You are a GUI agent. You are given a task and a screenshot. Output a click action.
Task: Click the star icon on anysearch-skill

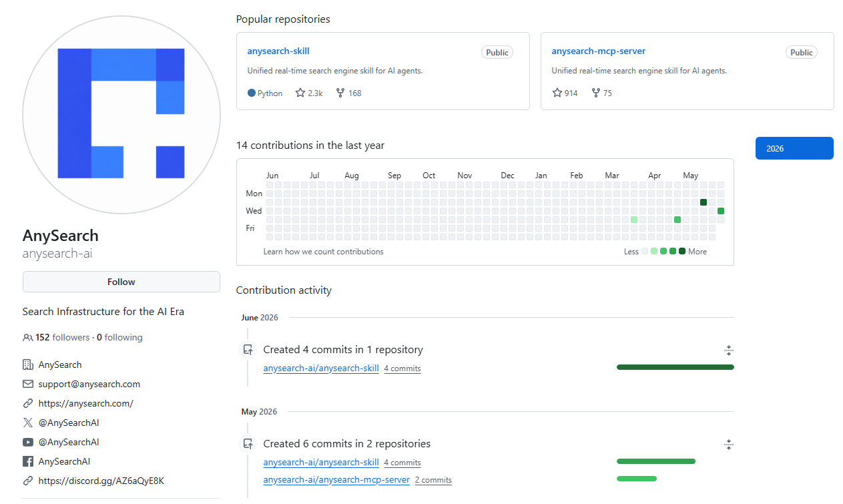click(x=300, y=93)
